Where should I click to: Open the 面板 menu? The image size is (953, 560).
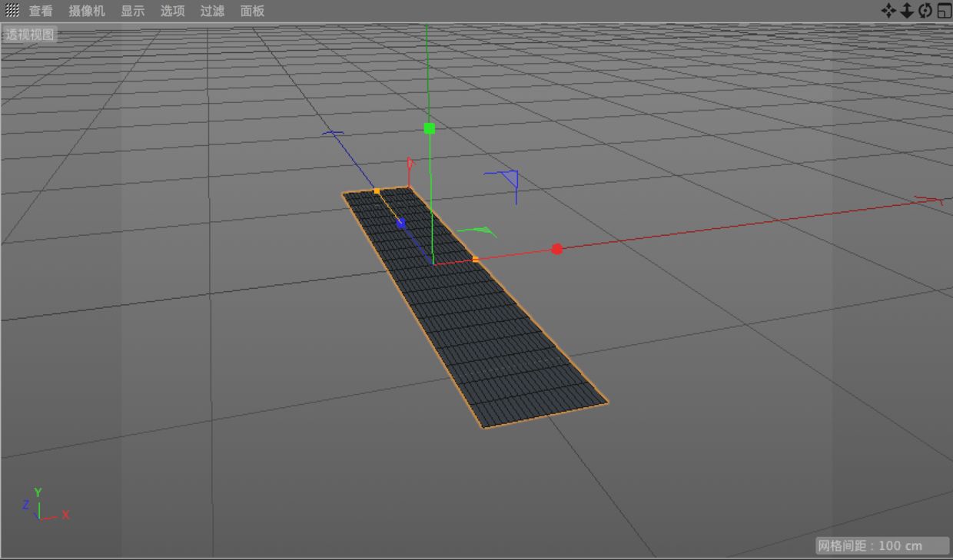[252, 11]
